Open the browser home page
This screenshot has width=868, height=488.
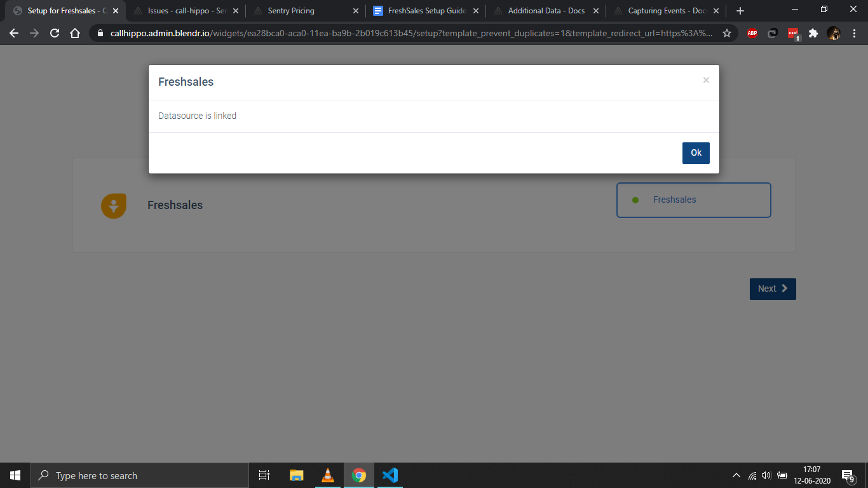tap(75, 34)
